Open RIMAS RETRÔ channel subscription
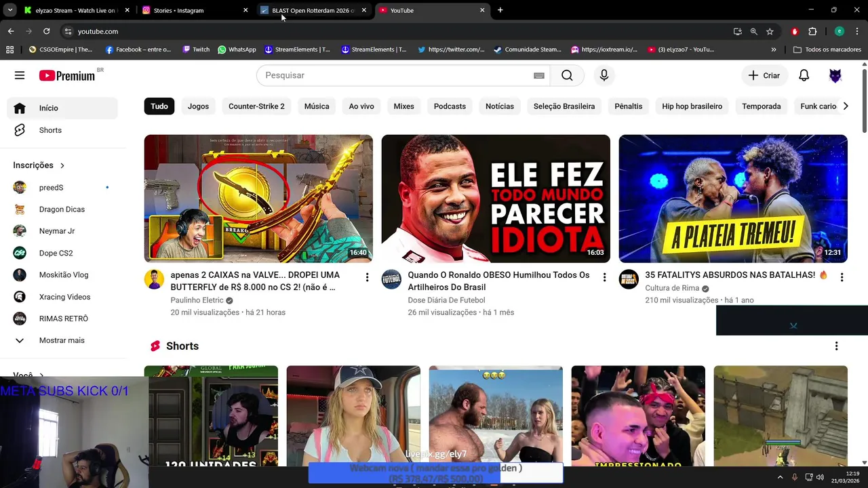 [x=62, y=319]
